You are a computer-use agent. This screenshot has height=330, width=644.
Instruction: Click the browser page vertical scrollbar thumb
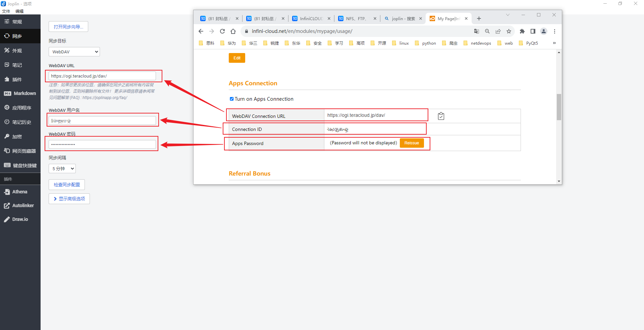[559, 107]
